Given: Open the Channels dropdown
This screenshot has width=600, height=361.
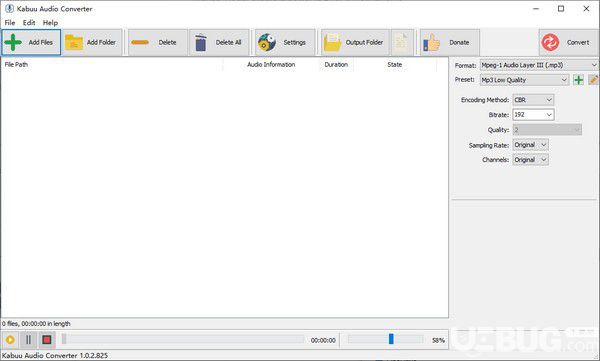Looking at the screenshot, I should [530, 160].
